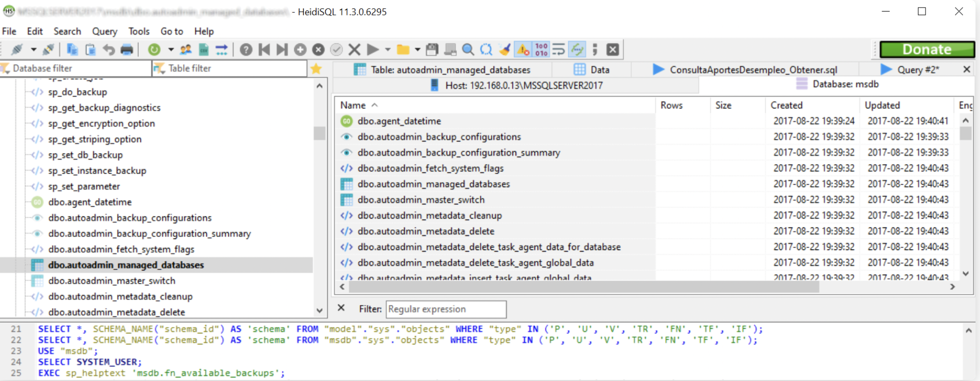The width and height of the screenshot is (980, 381).
Task: Toggle the query word wrap button
Action: pyautogui.click(x=559, y=49)
